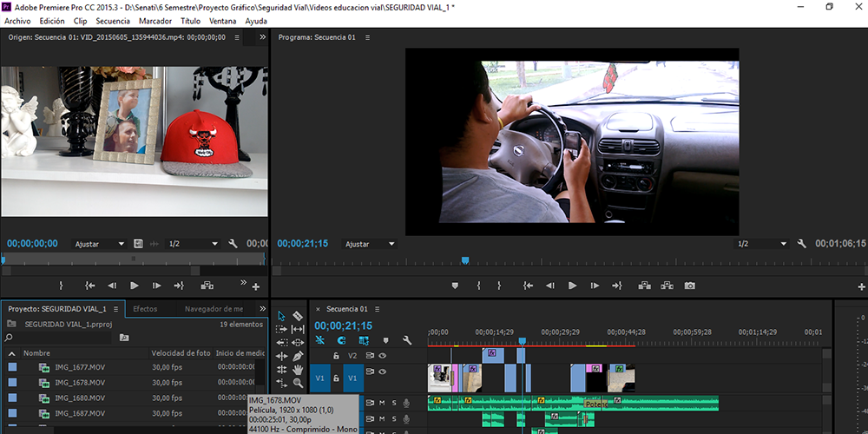Viewport: 868px width, 434px height.
Task: Open Program panel hamburger menu
Action: [367, 37]
